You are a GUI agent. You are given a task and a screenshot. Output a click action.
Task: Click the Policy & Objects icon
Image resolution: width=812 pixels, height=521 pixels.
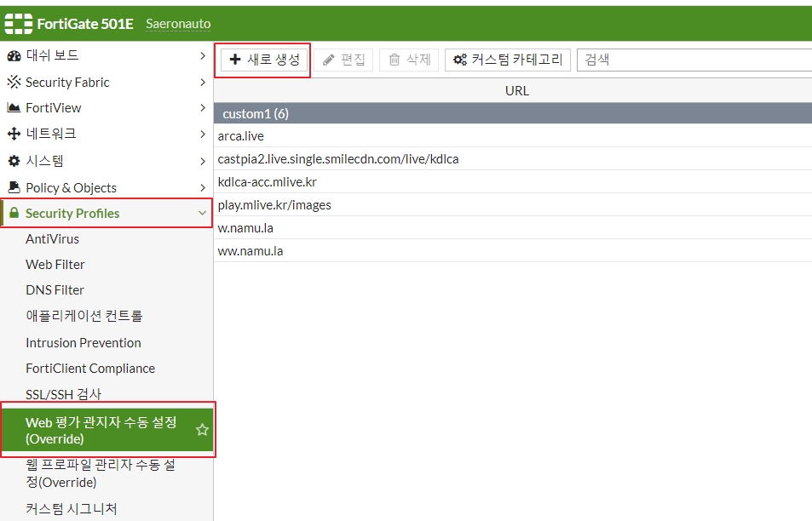[x=14, y=187]
